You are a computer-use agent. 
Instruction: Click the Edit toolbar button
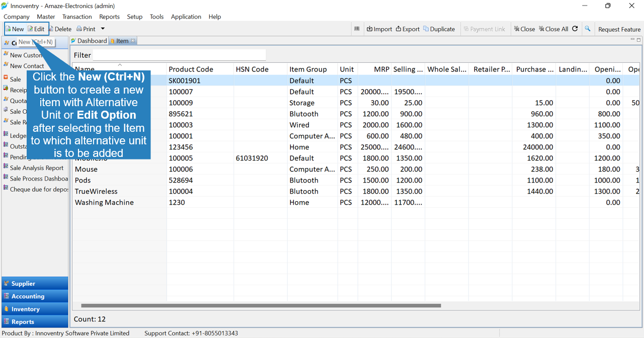(x=36, y=29)
